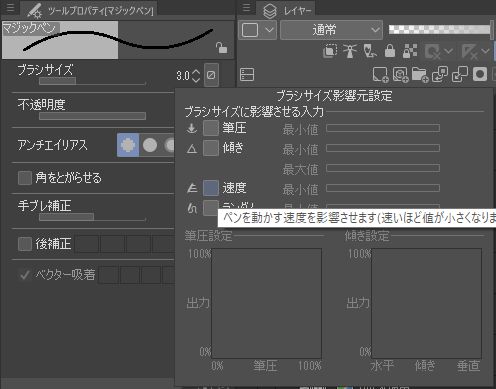This screenshot has width=496, height=389.
Task: Click the random icon beside the bottom checkbox
Action: click(x=192, y=208)
